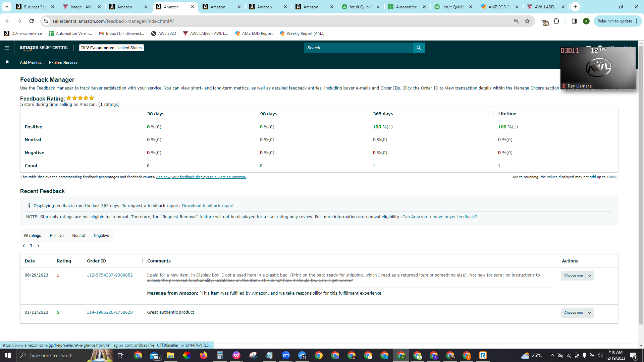
Task: Click the page vertical scrollbar
Action: (x=641, y=185)
